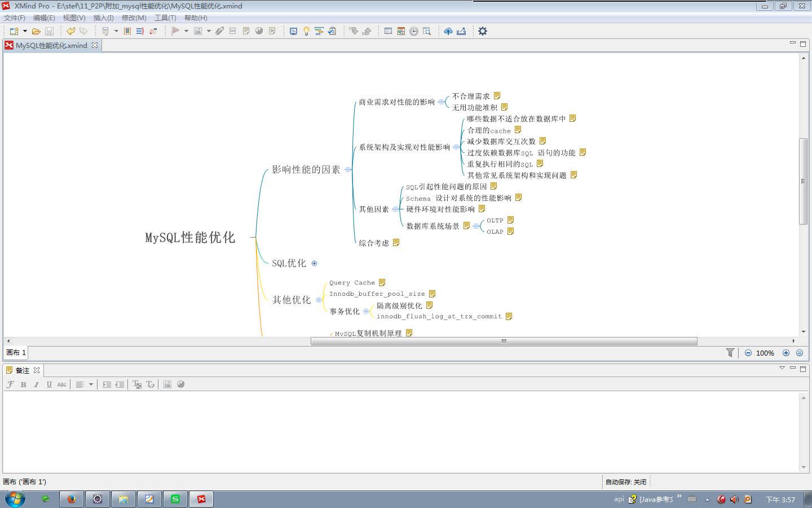Toggle underline in the notes editor
812x508 pixels.
pos(49,384)
